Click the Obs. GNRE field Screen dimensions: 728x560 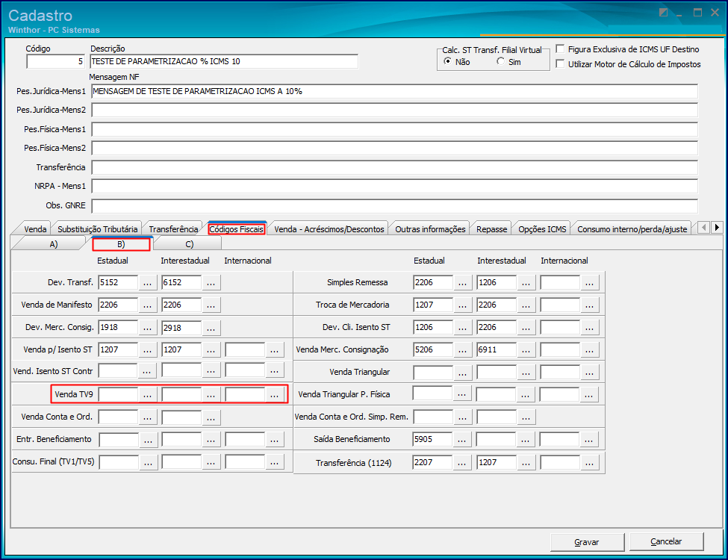point(395,205)
